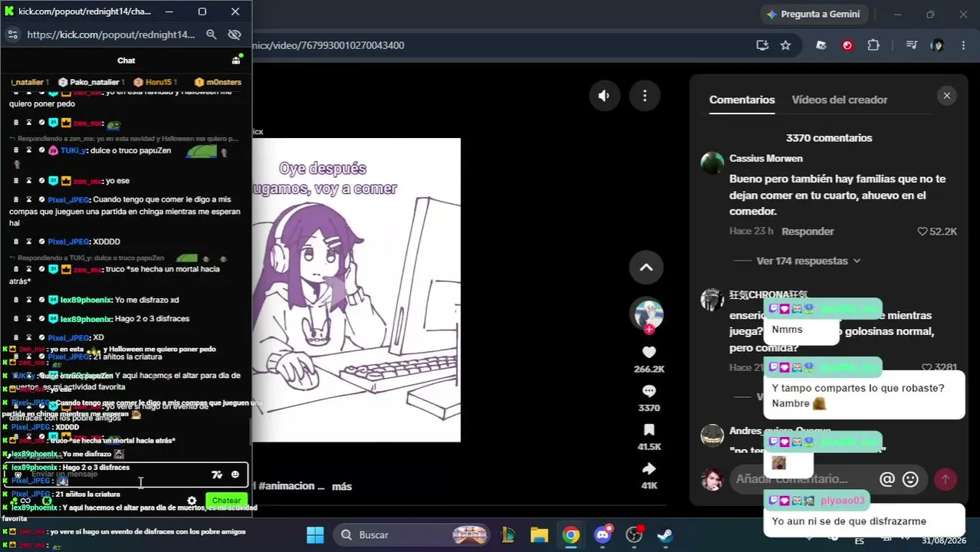Open Roblox extension icon in Chrome toolbar
Viewport: 980px width, 552px height.
(x=821, y=45)
